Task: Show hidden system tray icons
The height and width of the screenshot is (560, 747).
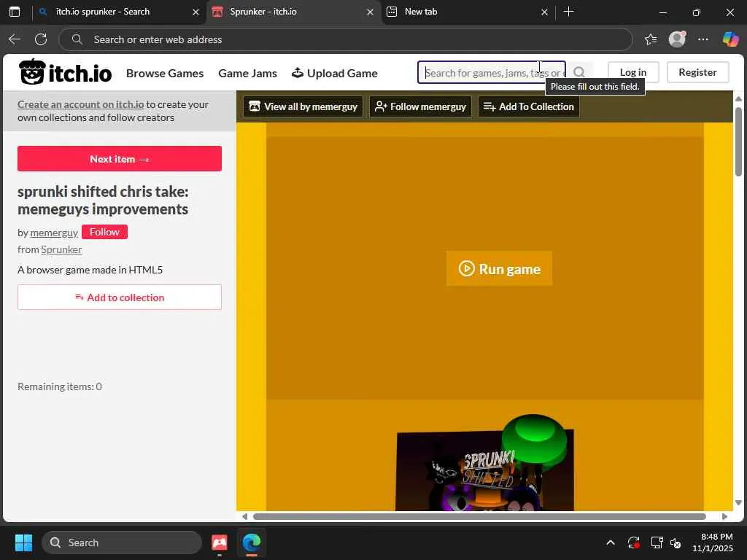Action: click(611, 542)
